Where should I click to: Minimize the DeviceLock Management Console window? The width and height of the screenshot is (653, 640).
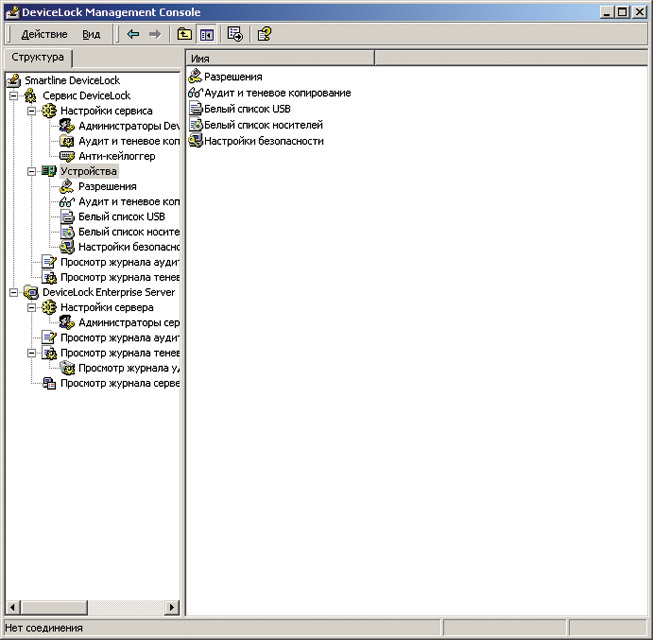point(607,12)
